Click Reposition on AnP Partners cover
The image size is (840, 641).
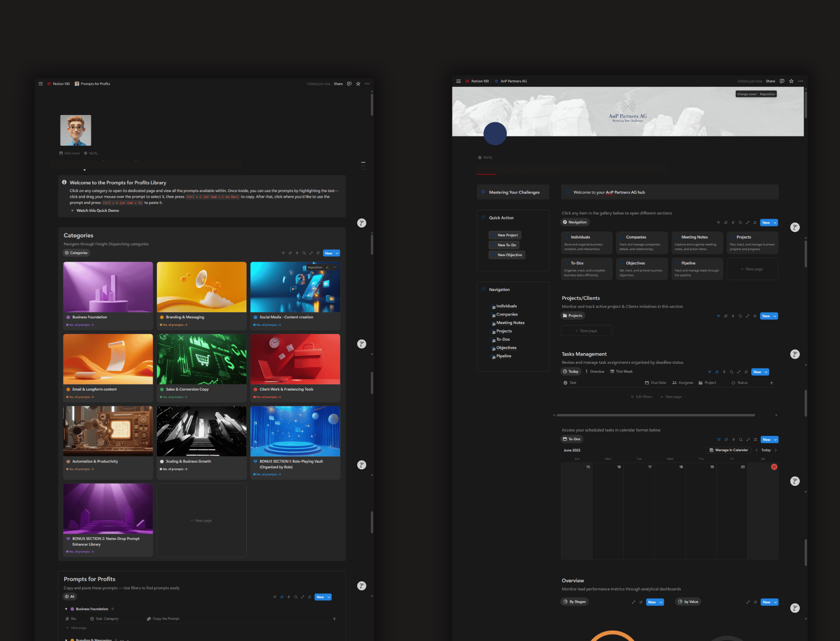767,94
